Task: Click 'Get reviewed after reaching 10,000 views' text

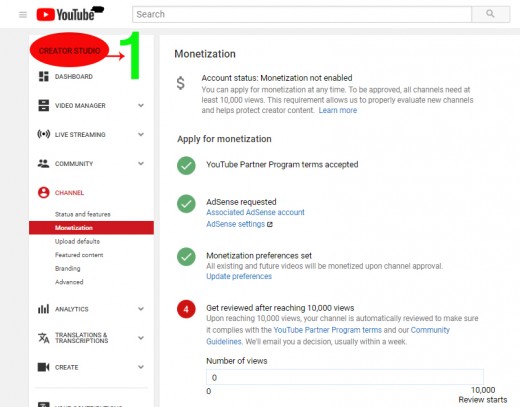Action: click(x=280, y=308)
